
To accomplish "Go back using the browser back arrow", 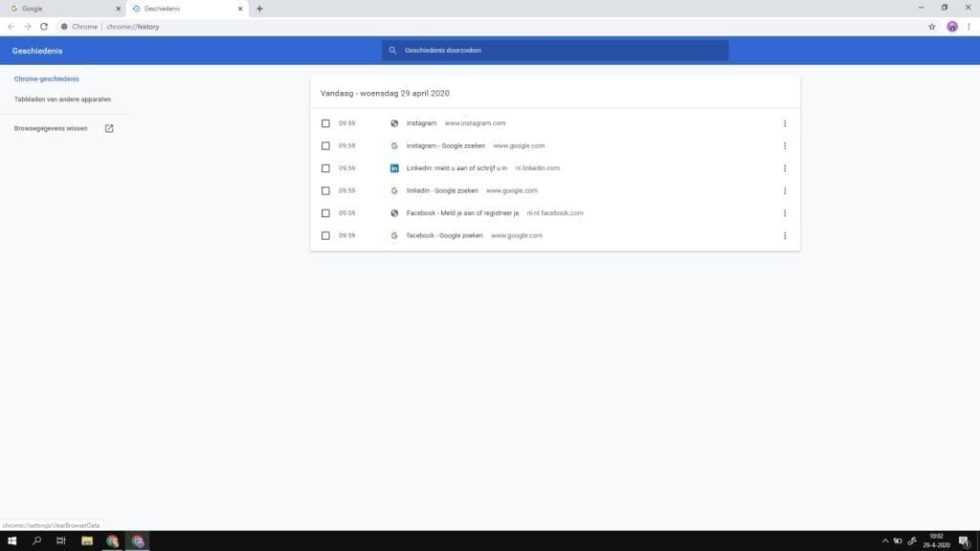I will (x=11, y=27).
